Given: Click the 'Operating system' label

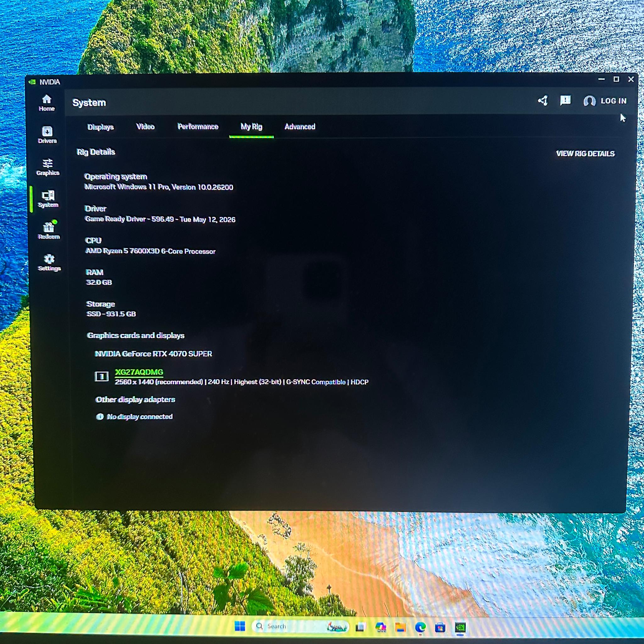Looking at the screenshot, I should point(116,177).
